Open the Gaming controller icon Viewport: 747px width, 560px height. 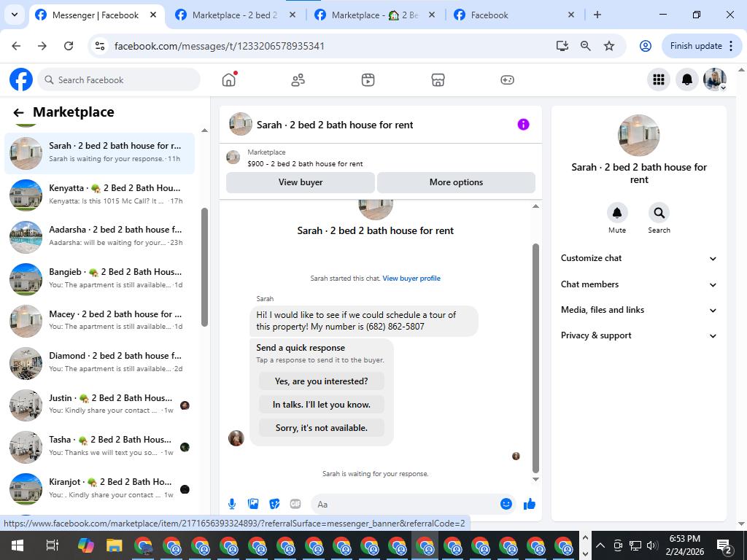click(507, 80)
